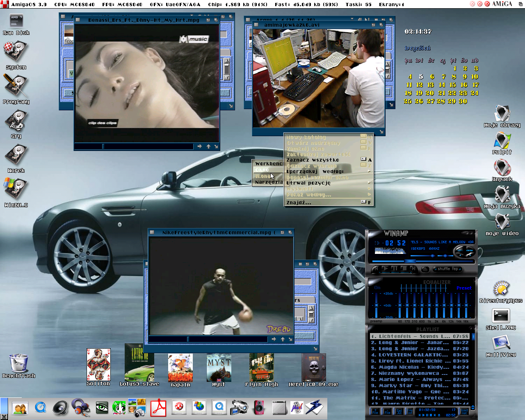This screenshot has height=420, width=525.
Task: Click the playlist load list button
Action: [x=464, y=411]
